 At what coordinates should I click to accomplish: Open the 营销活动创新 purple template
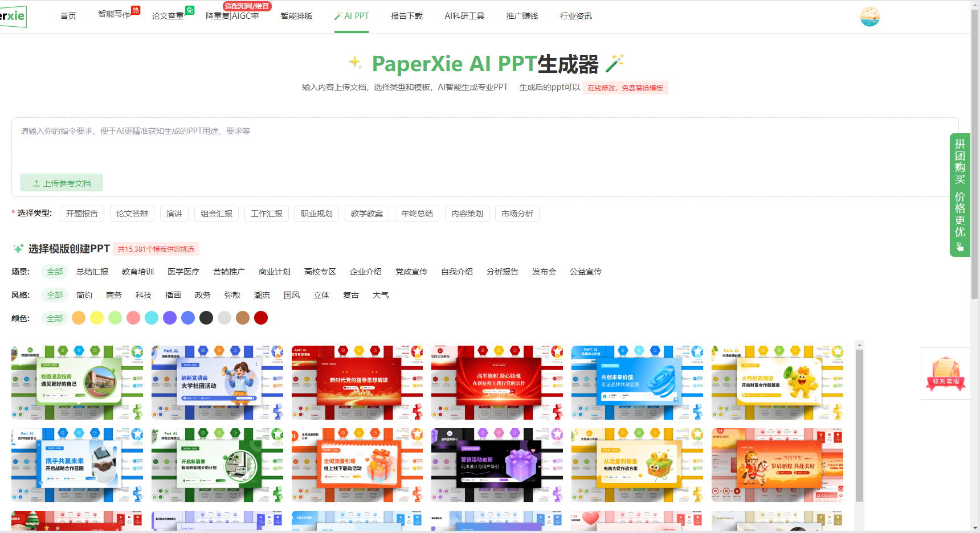(x=497, y=465)
